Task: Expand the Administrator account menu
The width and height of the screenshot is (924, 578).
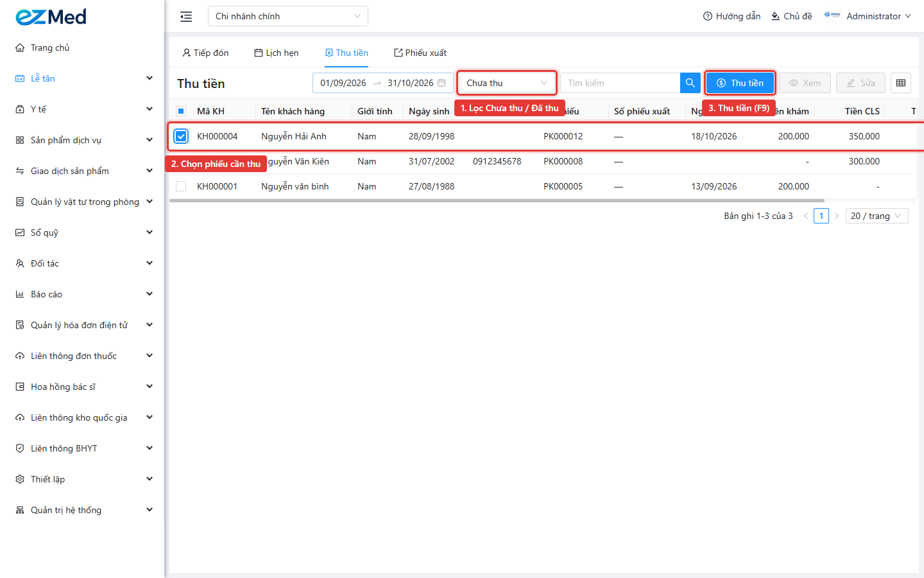Action: [868, 16]
